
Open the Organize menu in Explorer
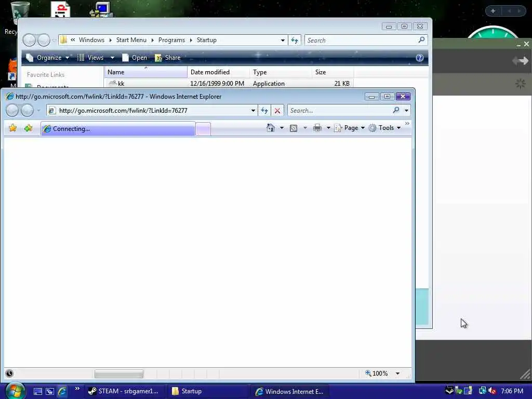[x=48, y=58]
